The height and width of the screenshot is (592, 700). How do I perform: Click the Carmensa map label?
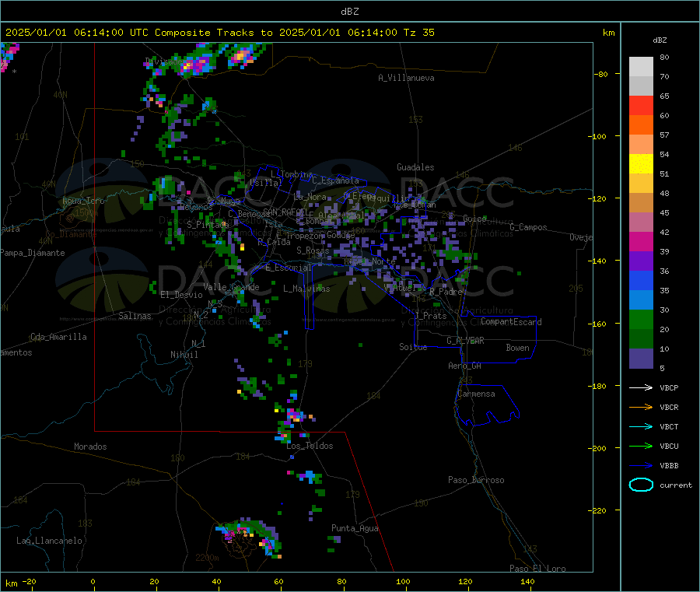pyautogui.click(x=476, y=394)
